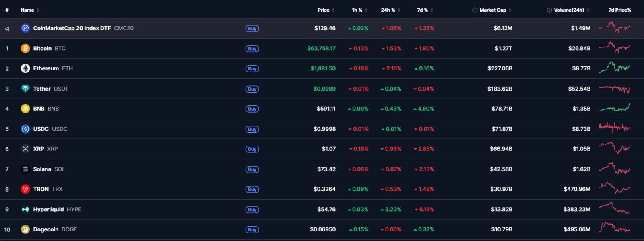Click the announcement megaphone icon beside CMC20
The height and width of the screenshot is (241, 644).
coord(7,29)
